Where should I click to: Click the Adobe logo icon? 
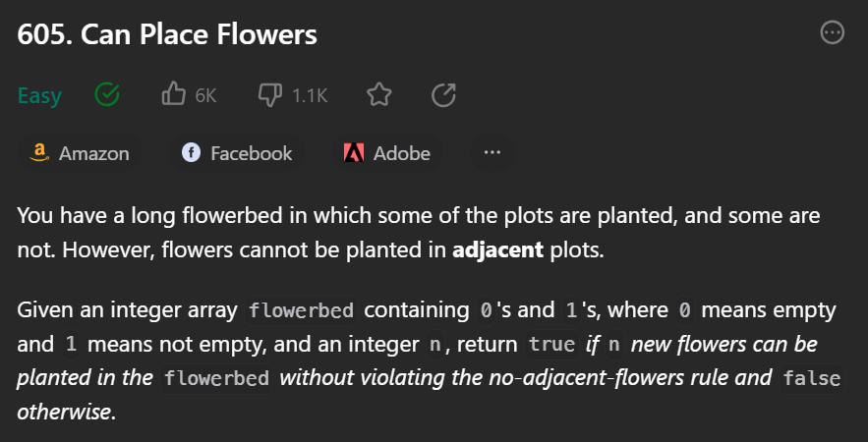click(354, 153)
